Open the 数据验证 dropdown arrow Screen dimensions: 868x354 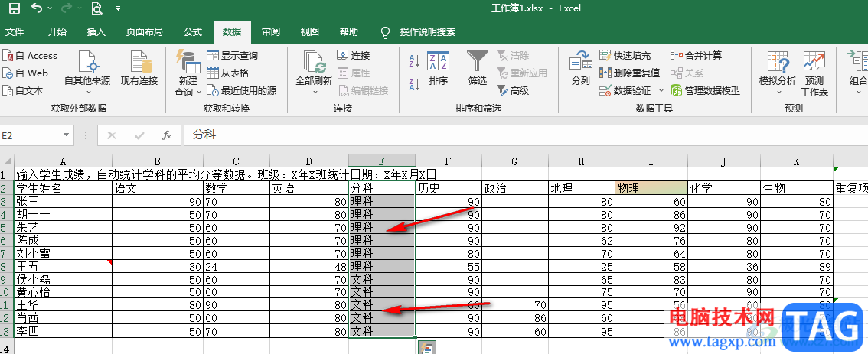[661, 90]
